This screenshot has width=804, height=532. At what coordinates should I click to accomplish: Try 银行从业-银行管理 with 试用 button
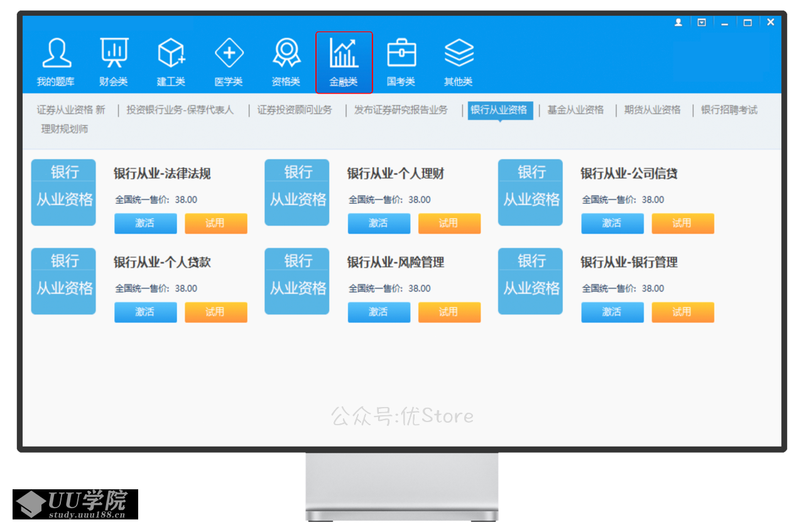point(683,312)
